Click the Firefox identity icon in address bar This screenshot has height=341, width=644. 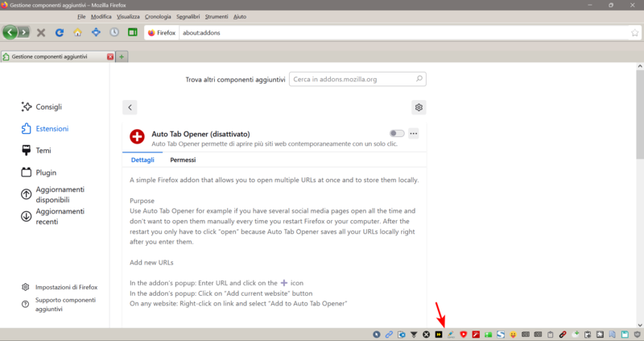(162, 33)
